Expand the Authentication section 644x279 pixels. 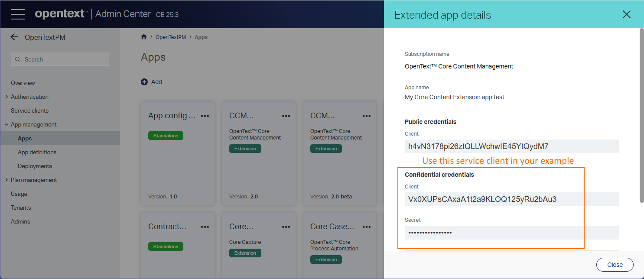7,97
